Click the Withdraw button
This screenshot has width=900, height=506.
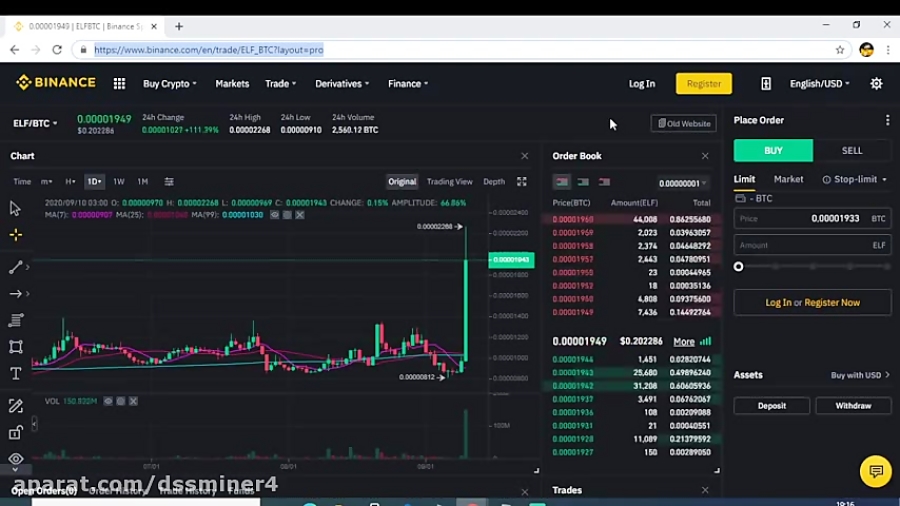853,406
